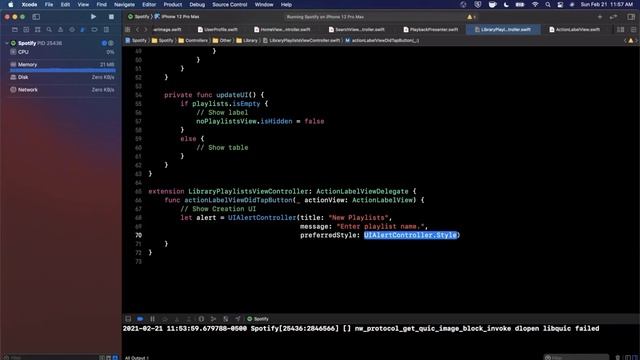This screenshot has width=640, height=360.
Task: Click the Library plus button
Action: point(600,17)
